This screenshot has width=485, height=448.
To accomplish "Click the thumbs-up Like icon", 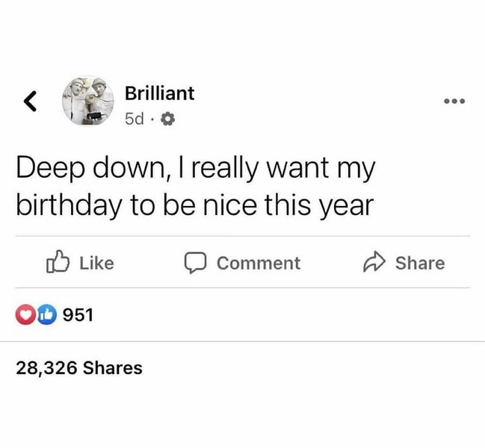I will pos(57,262).
